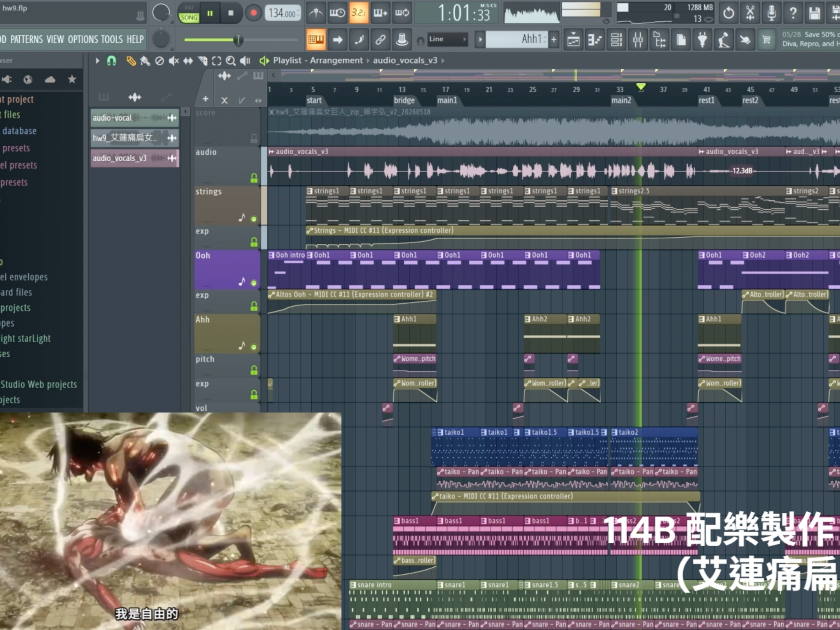Expand the arrow after Playlist - Arrangement breadcrumb

tap(368, 61)
